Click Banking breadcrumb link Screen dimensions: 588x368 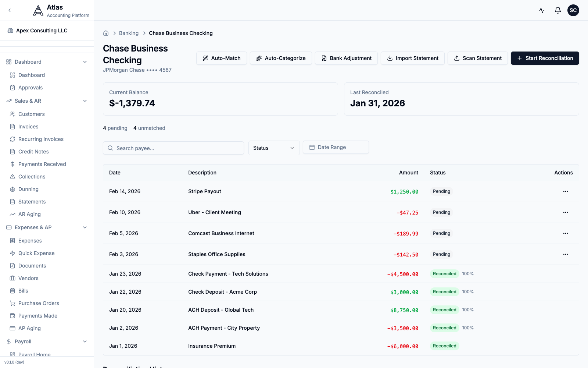pos(129,33)
